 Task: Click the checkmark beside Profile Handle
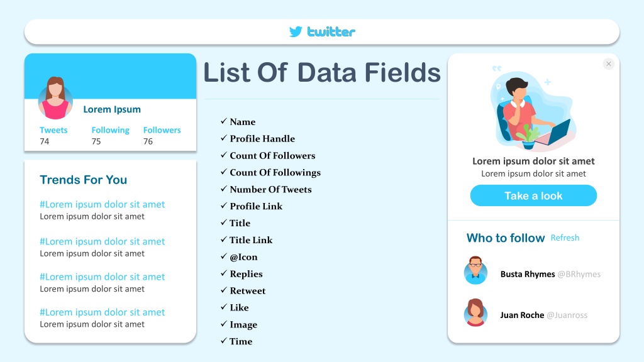click(x=224, y=138)
